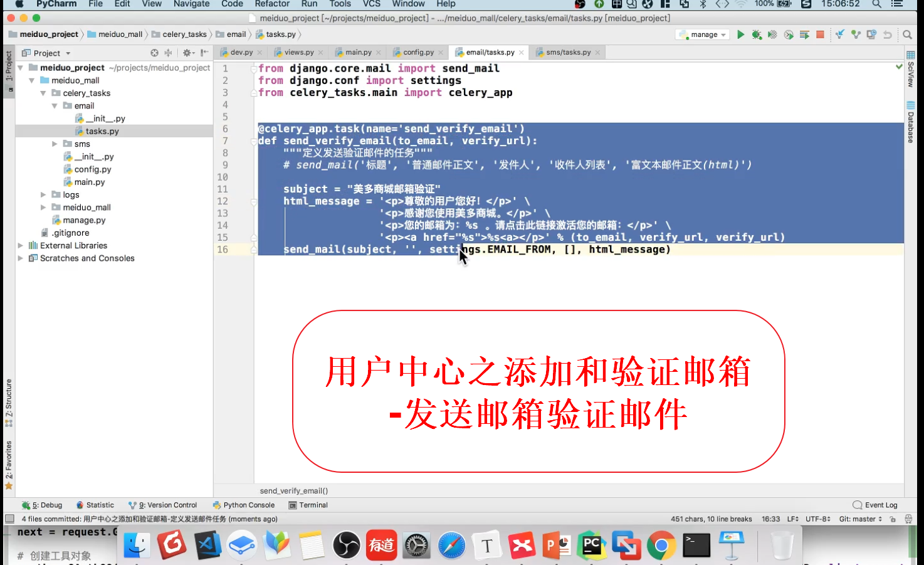
Task: Expand External Libraries
Action: point(21,245)
